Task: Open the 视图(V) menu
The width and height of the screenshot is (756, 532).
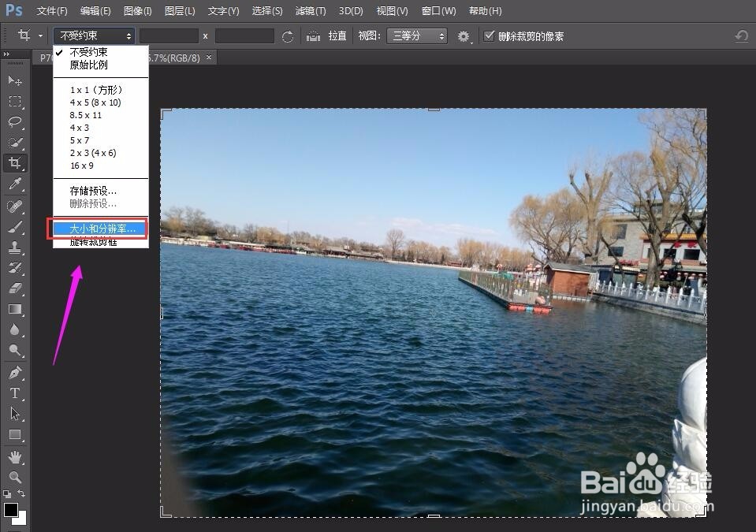Action: [392, 10]
